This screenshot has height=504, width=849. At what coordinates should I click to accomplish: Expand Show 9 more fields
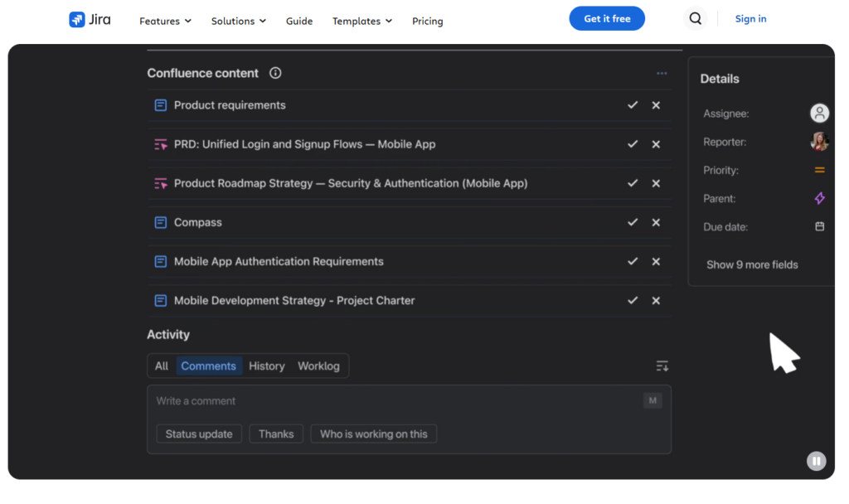(x=751, y=264)
